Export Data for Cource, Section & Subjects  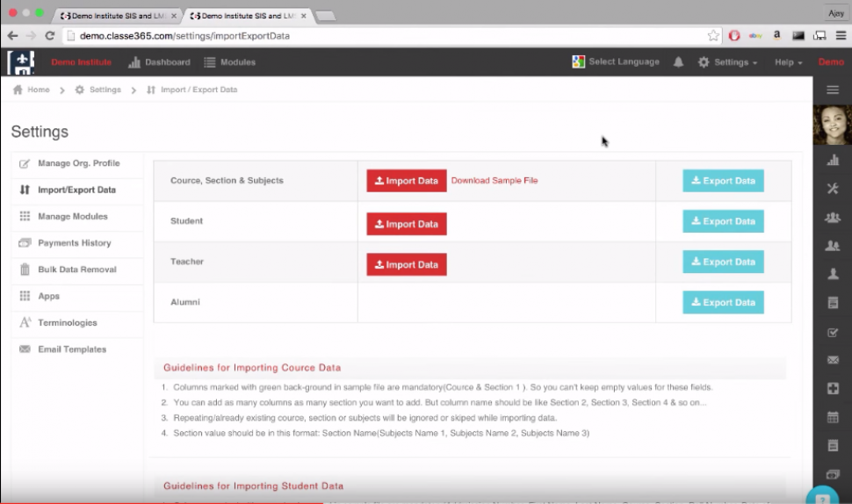click(723, 181)
